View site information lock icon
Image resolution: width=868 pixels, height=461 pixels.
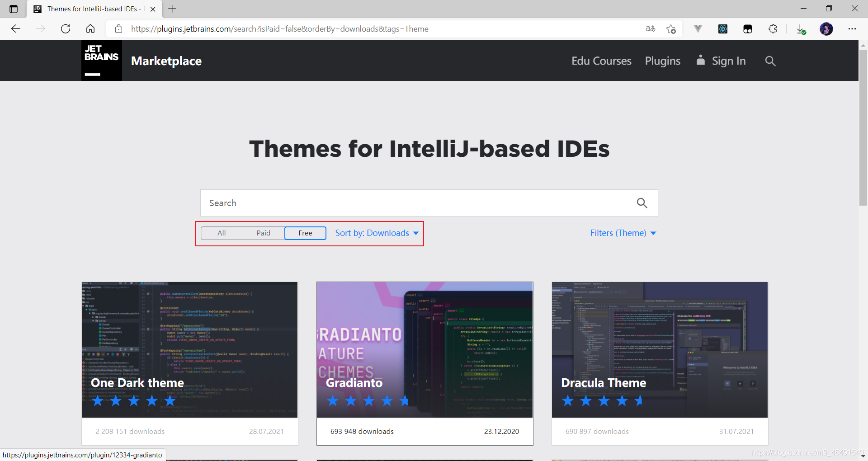point(118,29)
